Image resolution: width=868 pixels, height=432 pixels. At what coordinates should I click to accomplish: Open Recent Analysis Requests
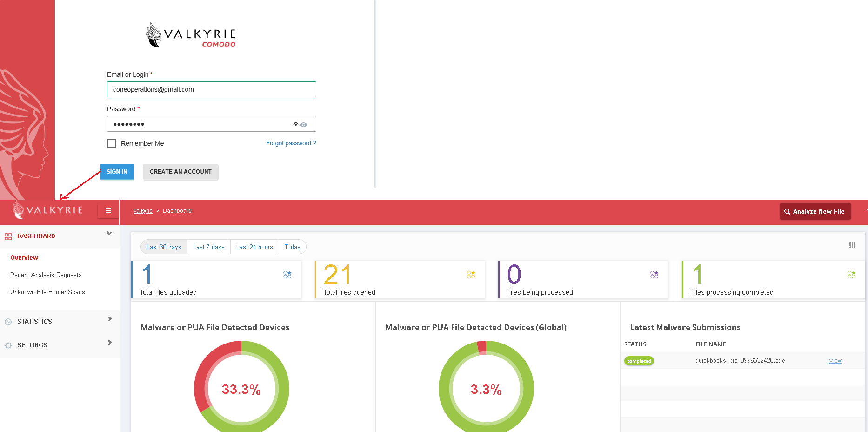[x=46, y=275]
